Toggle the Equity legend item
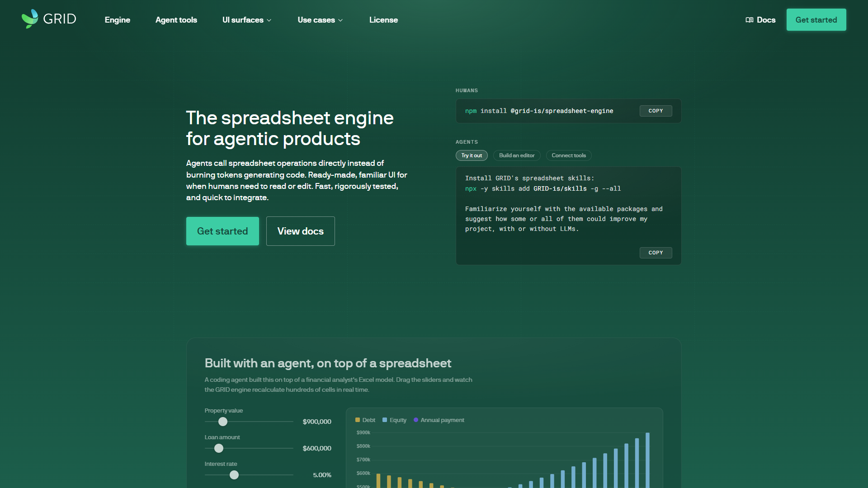 394,420
